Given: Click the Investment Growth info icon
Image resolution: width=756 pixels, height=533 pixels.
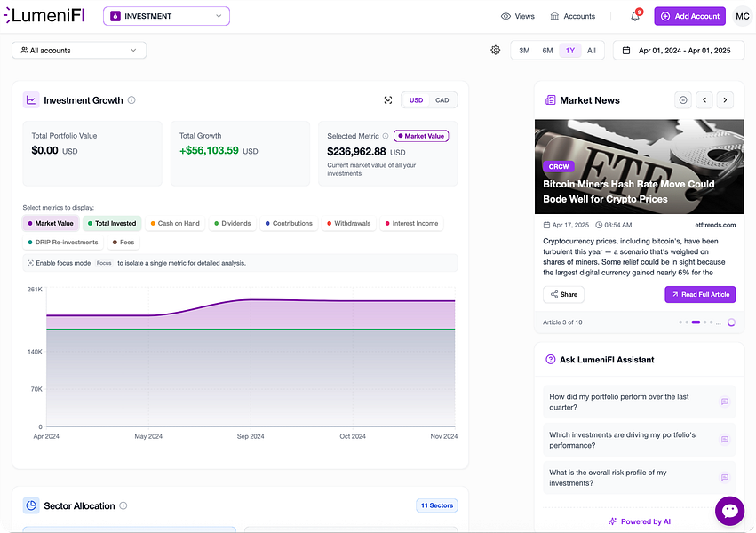Looking at the screenshot, I should pos(131,100).
